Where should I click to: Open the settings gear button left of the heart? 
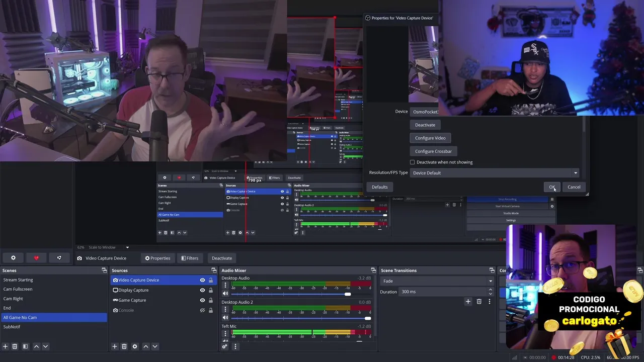coord(13,258)
